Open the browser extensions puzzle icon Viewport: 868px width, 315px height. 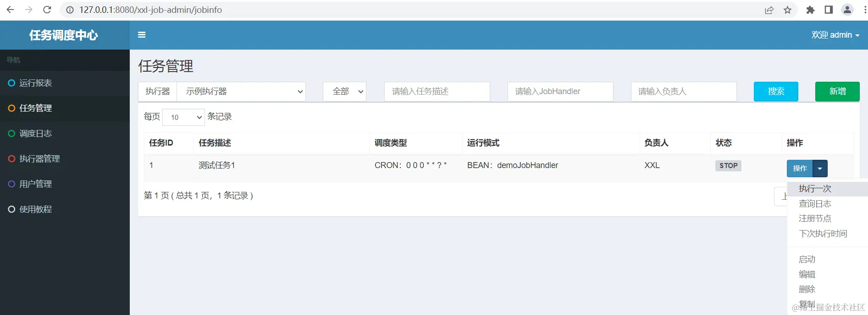[x=810, y=10]
